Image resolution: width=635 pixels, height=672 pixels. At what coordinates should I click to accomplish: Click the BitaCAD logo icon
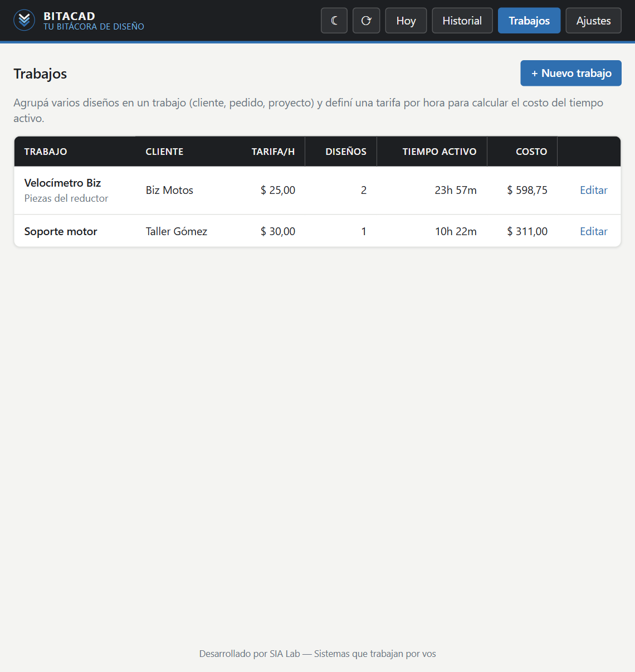(x=24, y=21)
